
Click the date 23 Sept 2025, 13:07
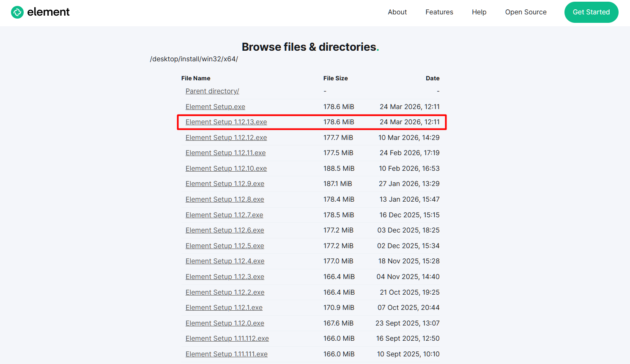[408, 323]
